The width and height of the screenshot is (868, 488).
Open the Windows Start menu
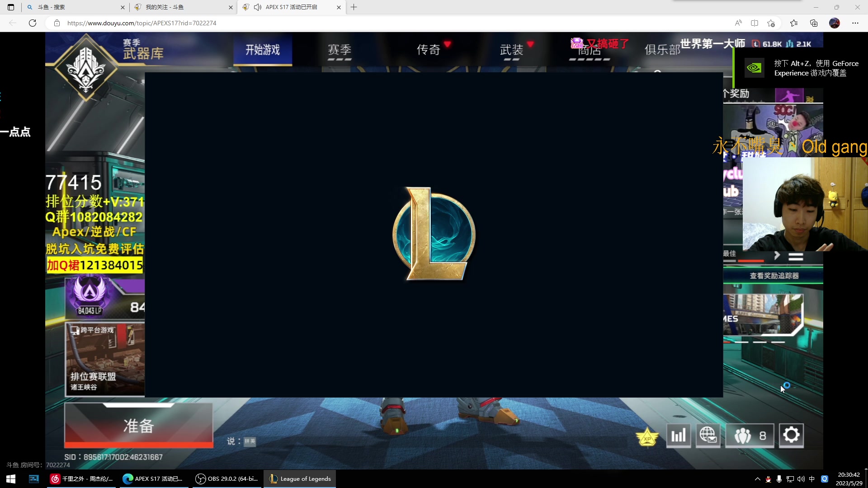11,479
